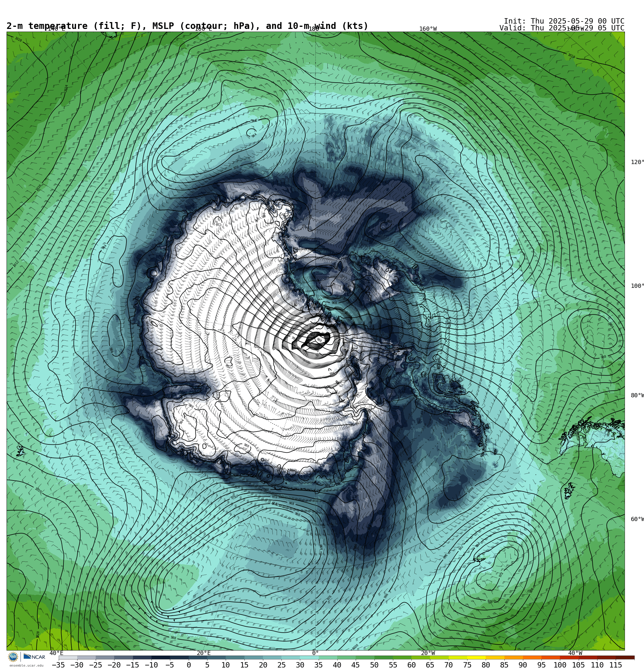Click the 80°W longitude label on right edge
The height and width of the screenshot is (669, 644).
click(x=637, y=395)
